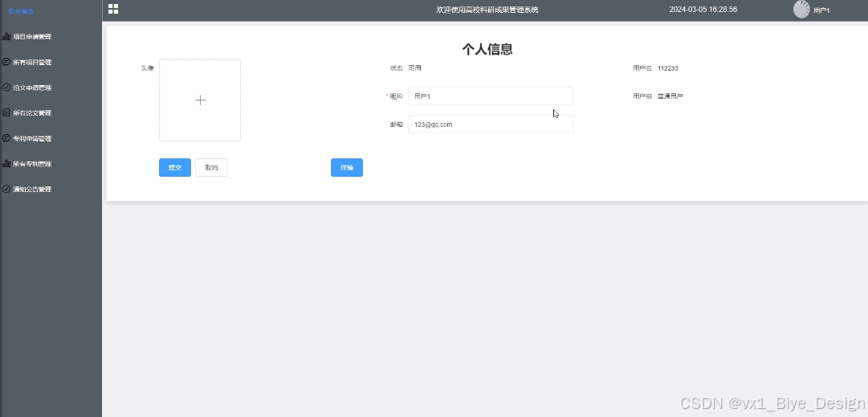Screen dimensions: 868x417
Task: Toggle the sidebar with the grid icon
Action: click(x=113, y=9)
